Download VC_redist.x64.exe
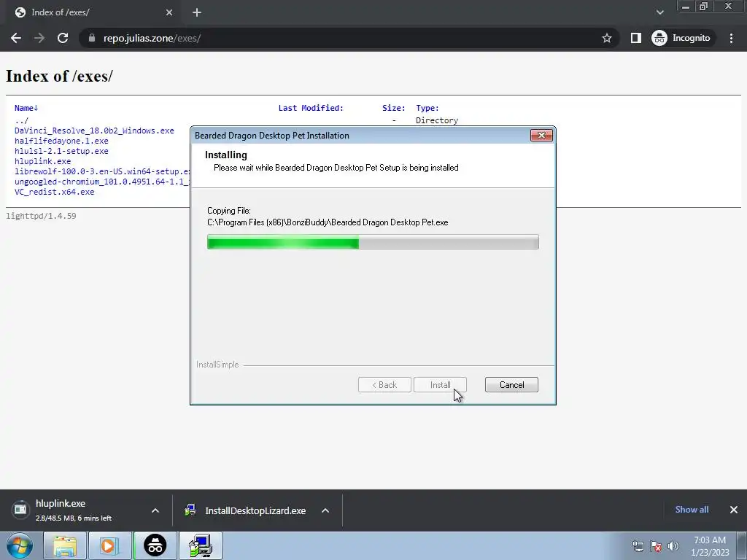 tap(54, 192)
